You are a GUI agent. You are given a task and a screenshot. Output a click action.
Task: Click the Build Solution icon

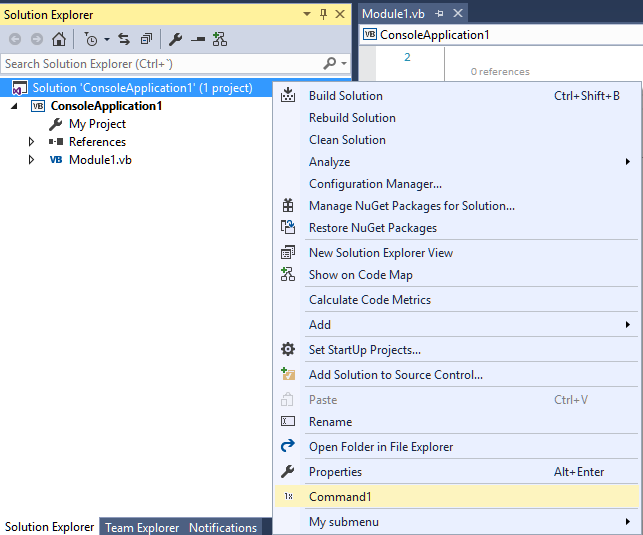tap(288, 95)
